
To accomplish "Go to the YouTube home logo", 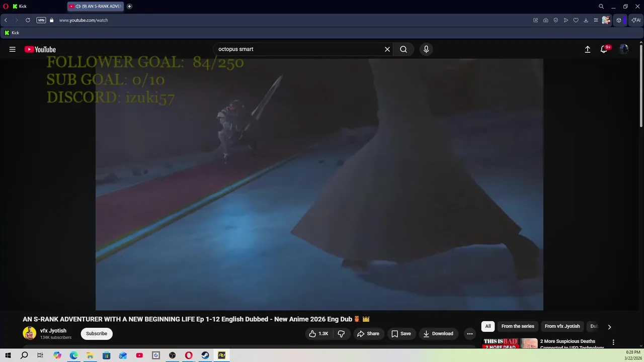I will [40, 49].
